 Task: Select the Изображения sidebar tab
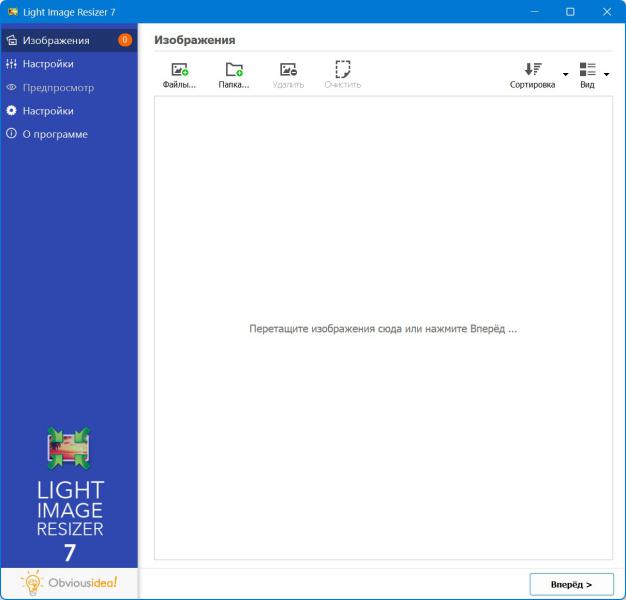click(56, 41)
